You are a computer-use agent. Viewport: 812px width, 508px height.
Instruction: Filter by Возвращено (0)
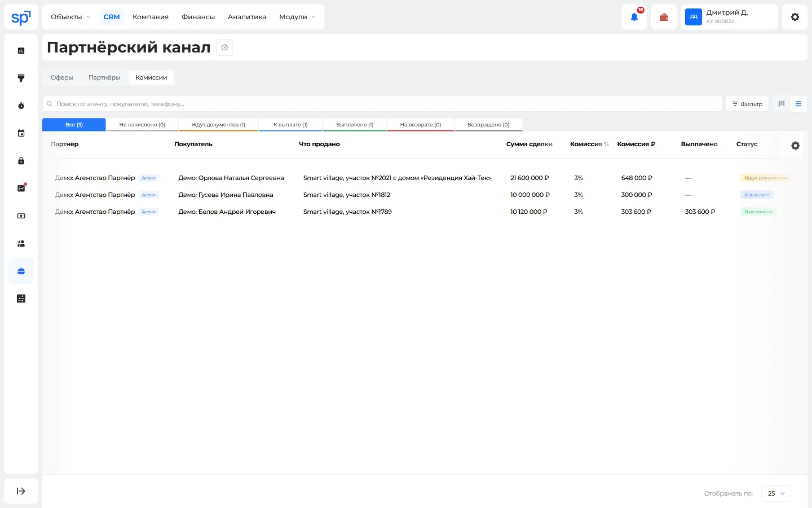pyautogui.click(x=488, y=125)
